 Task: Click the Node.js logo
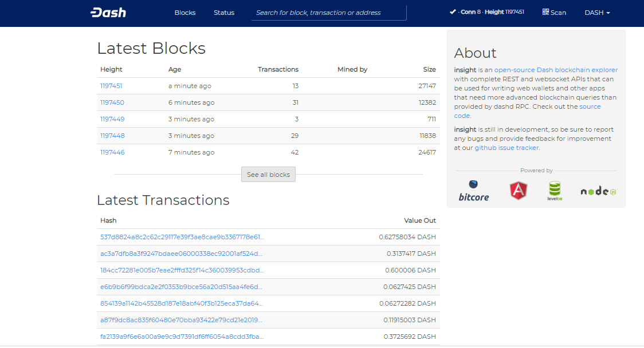tap(598, 191)
